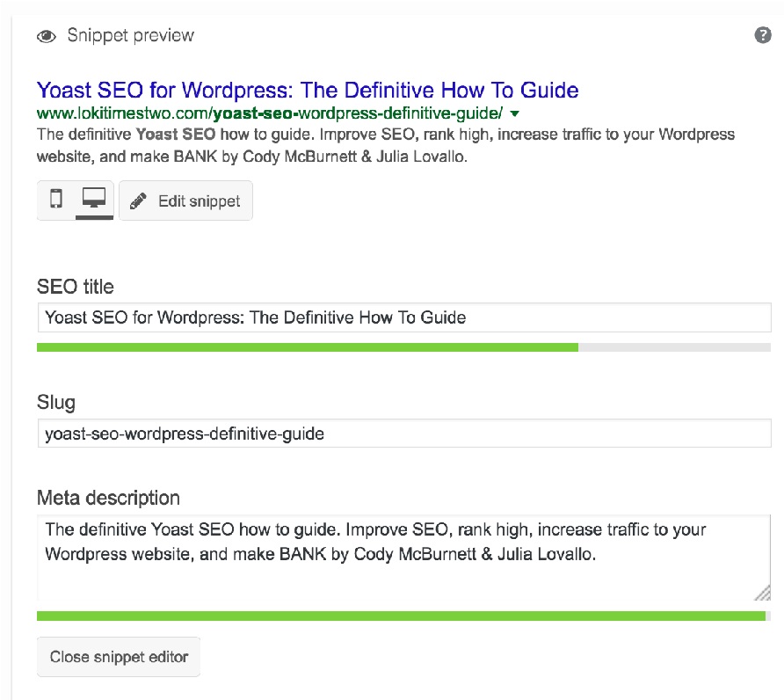The height and width of the screenshot is (700, 784).
Task: Focus the Slug input field
Action: (x=403, y=434)
